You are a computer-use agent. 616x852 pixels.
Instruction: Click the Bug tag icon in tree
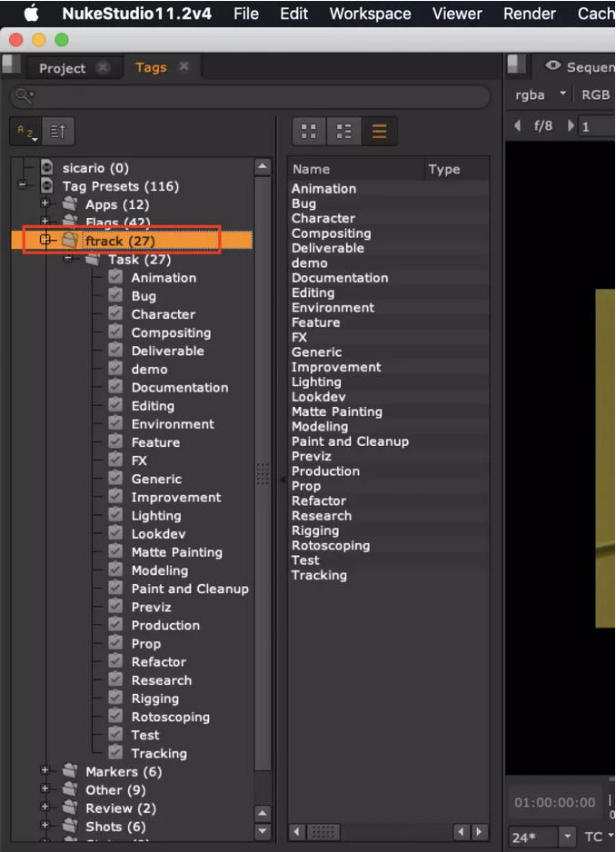[115, 295]
